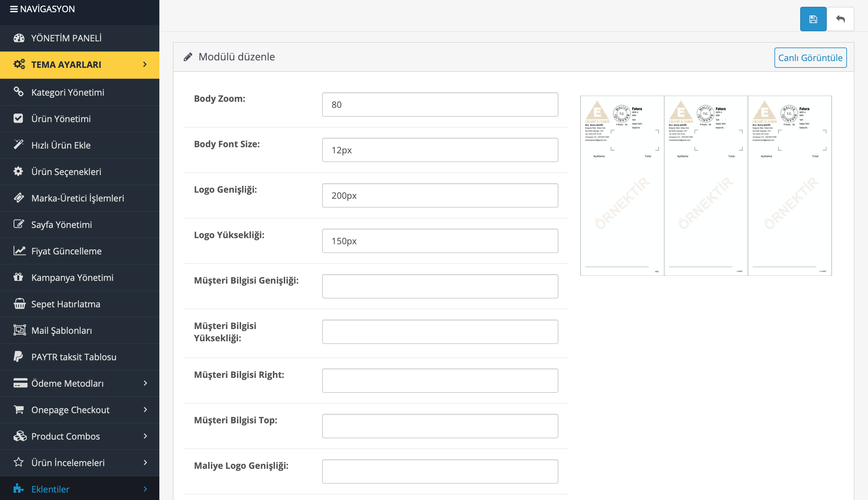
Task: Expand the Onepage Checkout submenu arrow
Action: pyautogui.click(x=145, y=410)
